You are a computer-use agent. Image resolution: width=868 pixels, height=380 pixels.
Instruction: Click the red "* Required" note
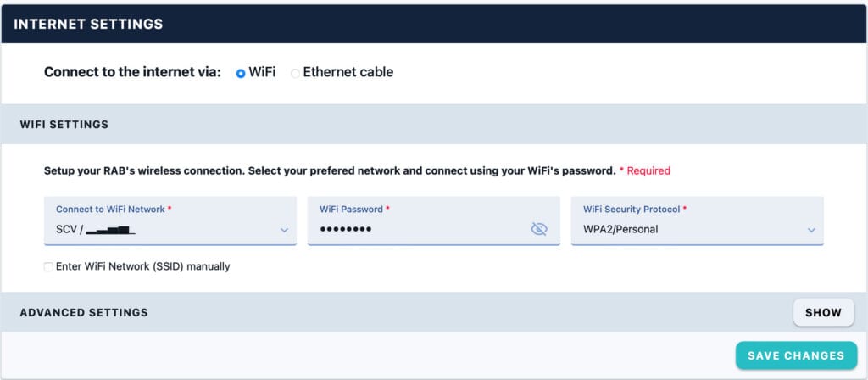(x=644, y=170)
